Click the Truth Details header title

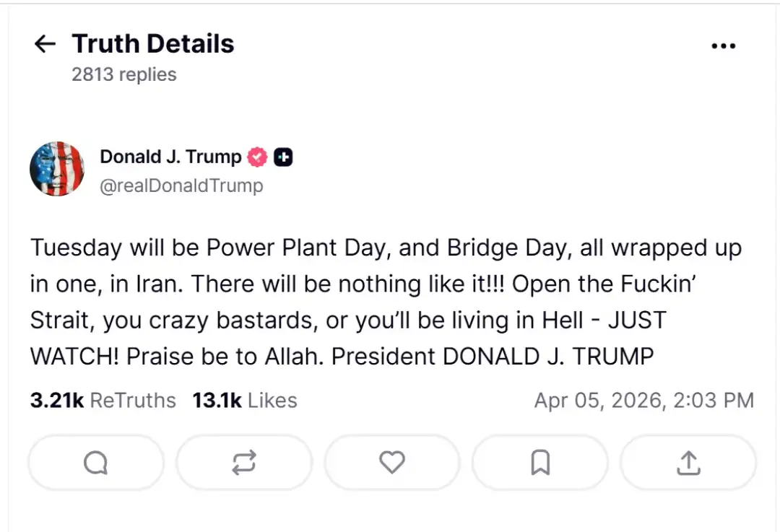tap(153, 44)
